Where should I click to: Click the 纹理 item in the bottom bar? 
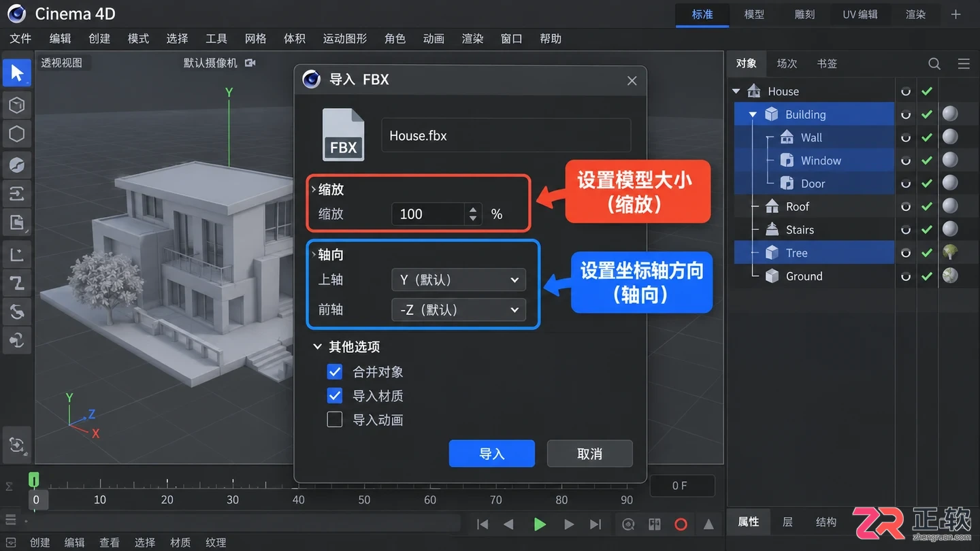point(216,542)
